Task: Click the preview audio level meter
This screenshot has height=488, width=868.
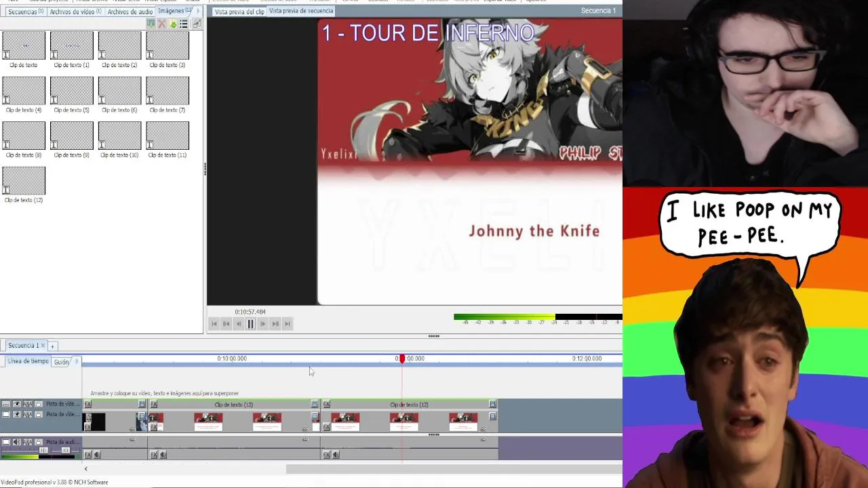Action: 538,317
